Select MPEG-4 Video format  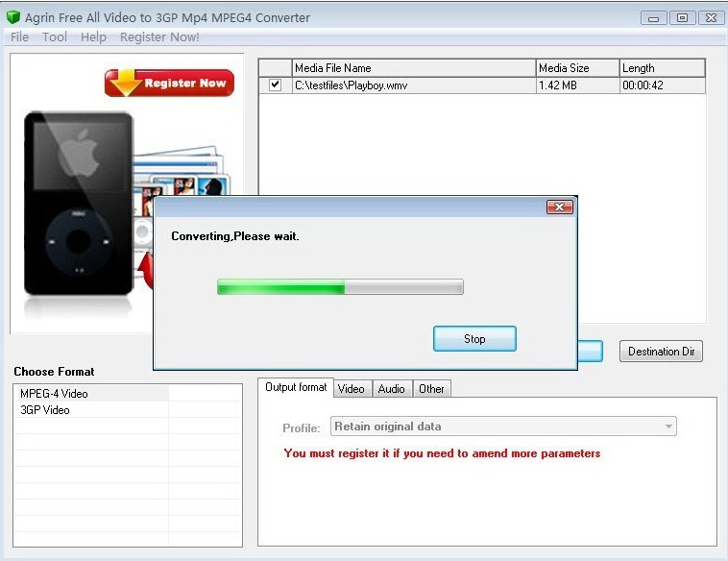(91, 393)
